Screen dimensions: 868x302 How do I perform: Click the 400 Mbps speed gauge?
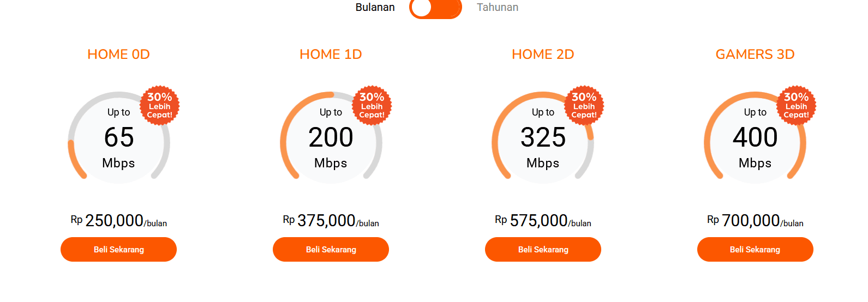coord(756,138)
